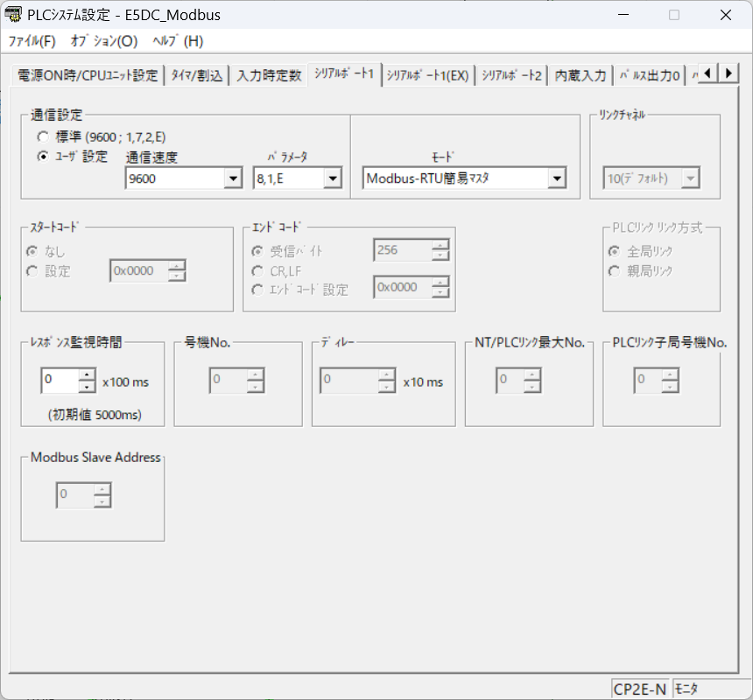Increase response monitoring time with up arrow
This screenshot has height=700, width=753.
87,375
